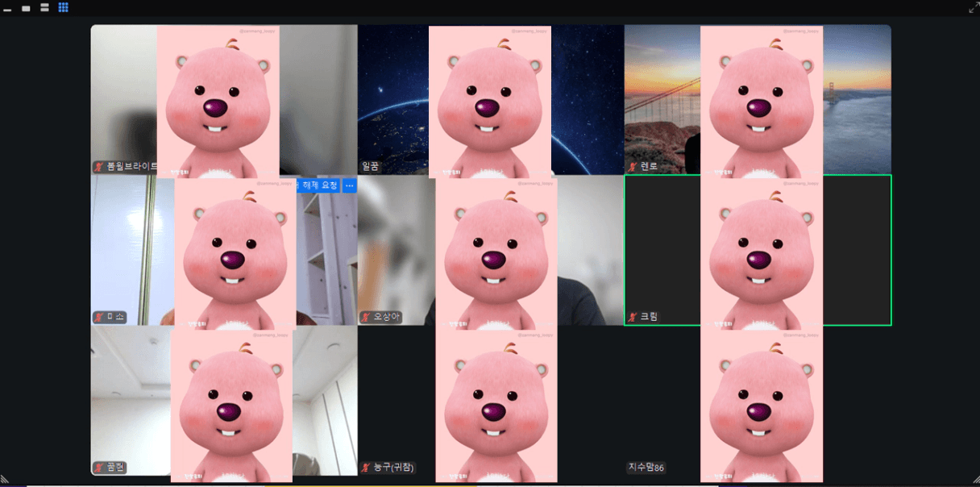The width and height of the screenshot is (980, 487).
Task: Click the muted microphone icon beside 미소
Action: [x=99, y=317]
